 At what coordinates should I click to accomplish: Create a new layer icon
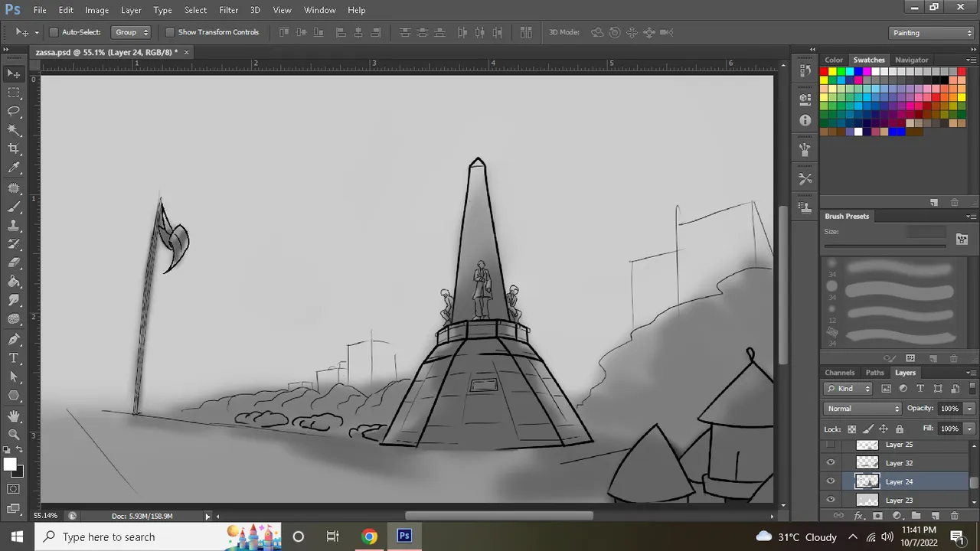[x=934, y=516]
